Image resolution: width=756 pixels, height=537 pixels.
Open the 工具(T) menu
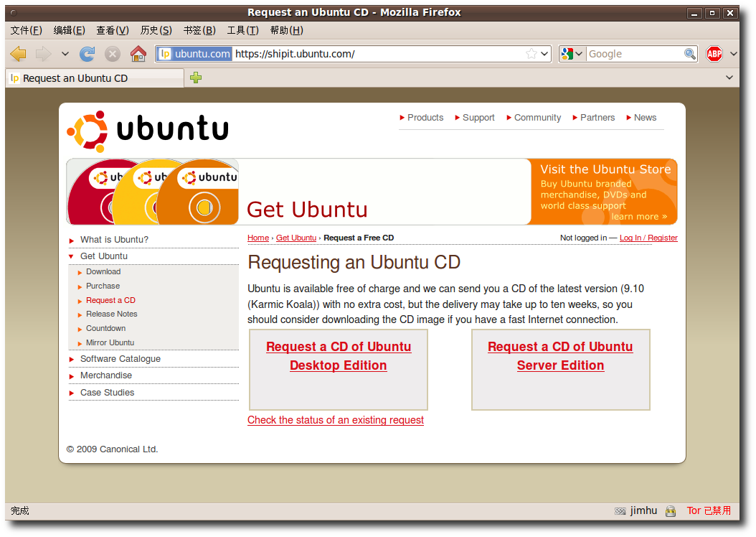pos(243,30)
